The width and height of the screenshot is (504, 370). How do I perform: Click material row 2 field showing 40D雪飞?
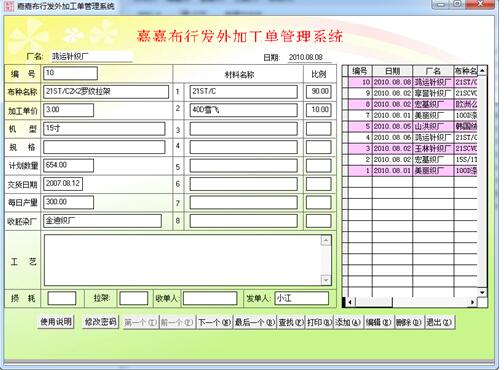(244, 110)
